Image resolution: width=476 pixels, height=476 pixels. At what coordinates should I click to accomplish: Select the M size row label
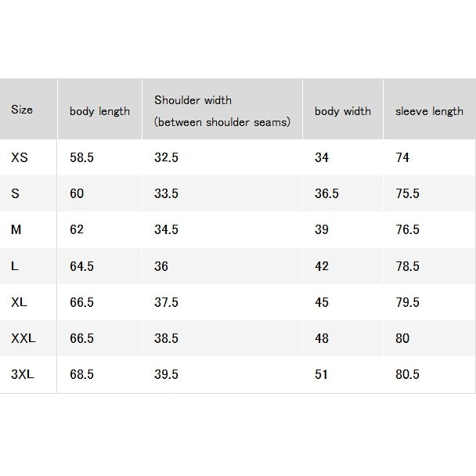(x=16, y=229)
